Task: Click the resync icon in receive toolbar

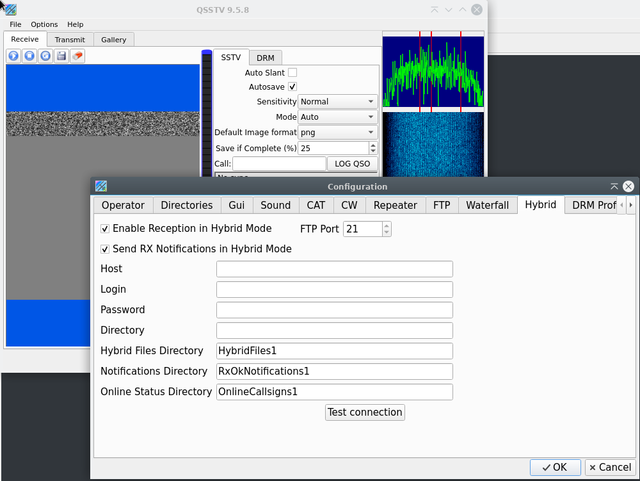Action: point(46,56)
